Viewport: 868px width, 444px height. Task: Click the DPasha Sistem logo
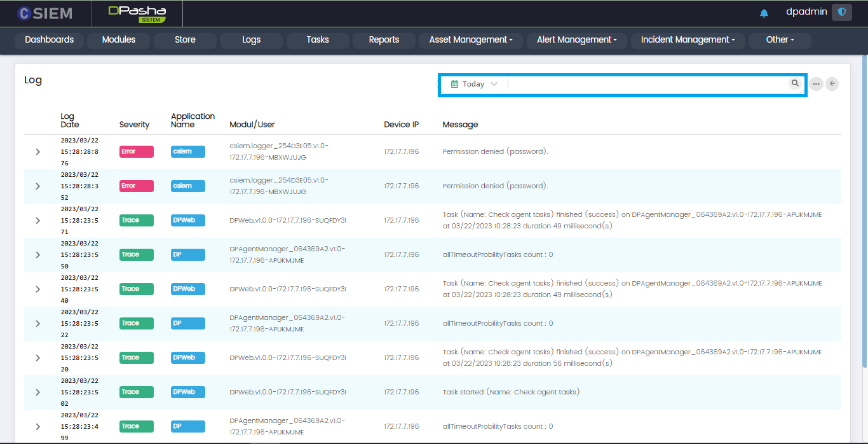(x=137, y=13)
